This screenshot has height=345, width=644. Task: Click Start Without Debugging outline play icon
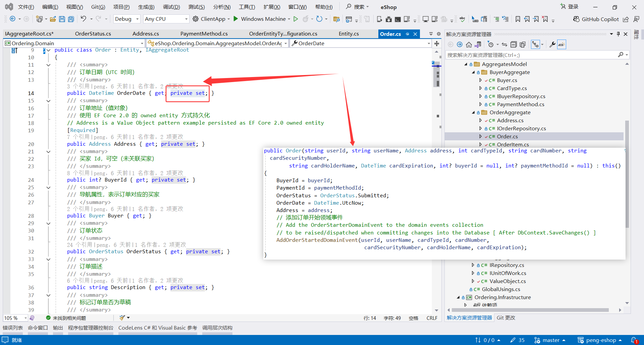296,19
